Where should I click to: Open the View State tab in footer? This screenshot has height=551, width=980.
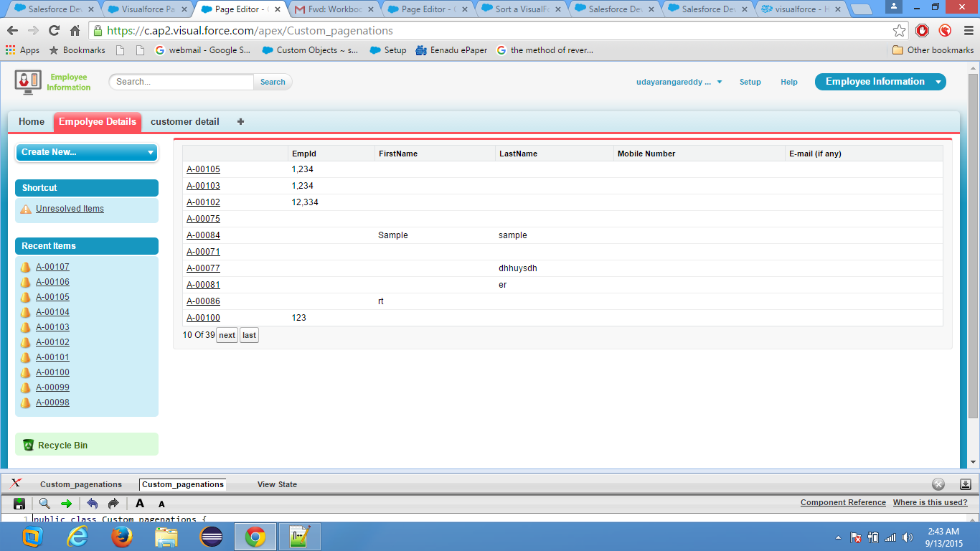click(x=277, y=484)
